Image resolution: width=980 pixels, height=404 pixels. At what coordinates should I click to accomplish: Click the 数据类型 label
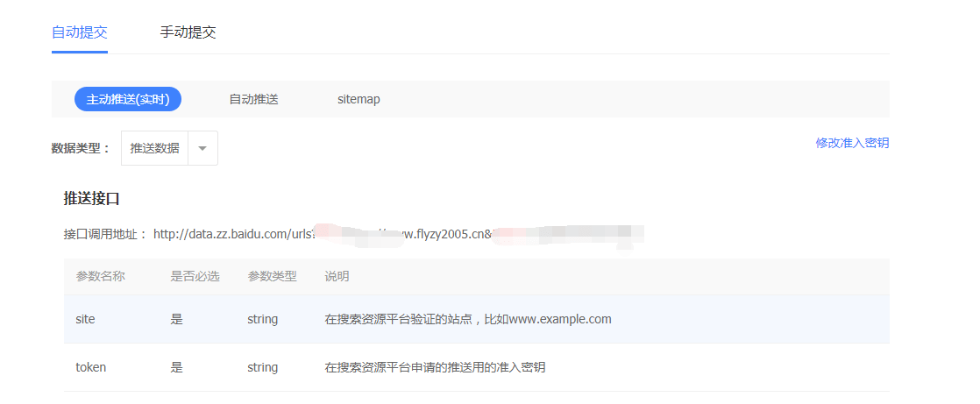(81, 148)
